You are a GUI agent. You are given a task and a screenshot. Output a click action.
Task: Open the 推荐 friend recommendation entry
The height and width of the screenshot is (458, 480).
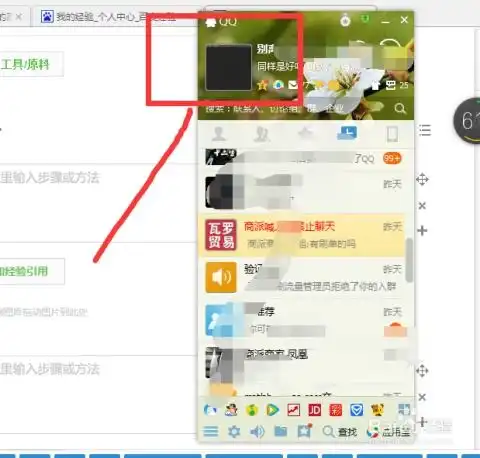(x=303, y=320)
